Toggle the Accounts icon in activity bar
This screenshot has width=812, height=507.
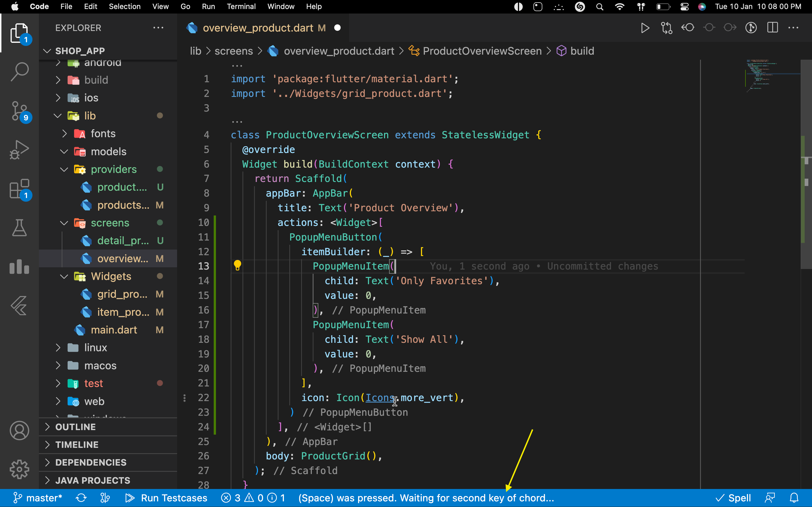19,431
